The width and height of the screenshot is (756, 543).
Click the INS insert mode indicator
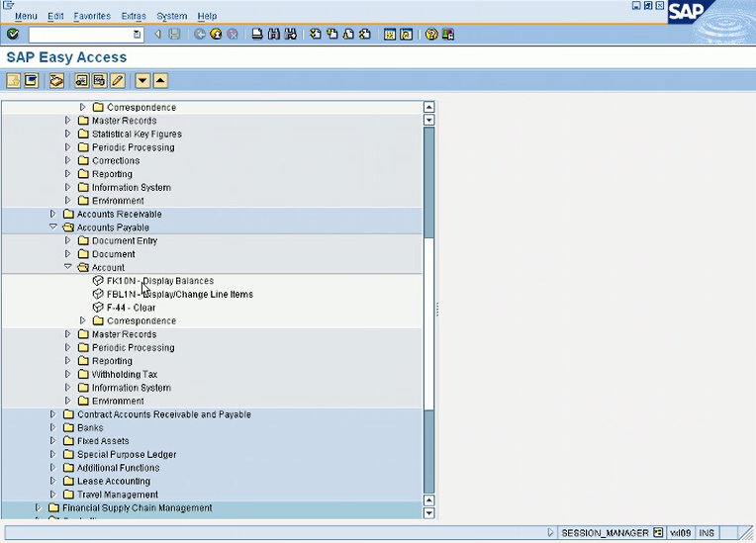coord(707,533)
